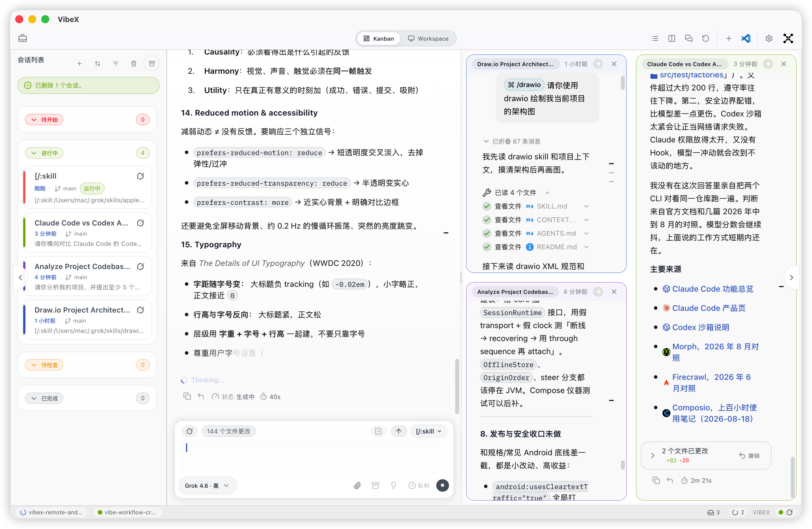This screenshot has height=529, width=812.
Task: Open the vibex-remote-and status bar tab
Action: 51,512
